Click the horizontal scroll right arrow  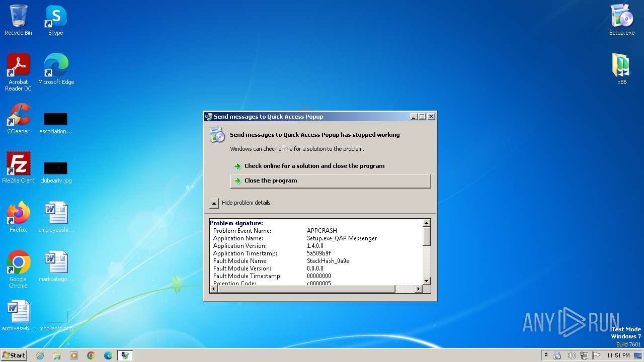[418, 289]
